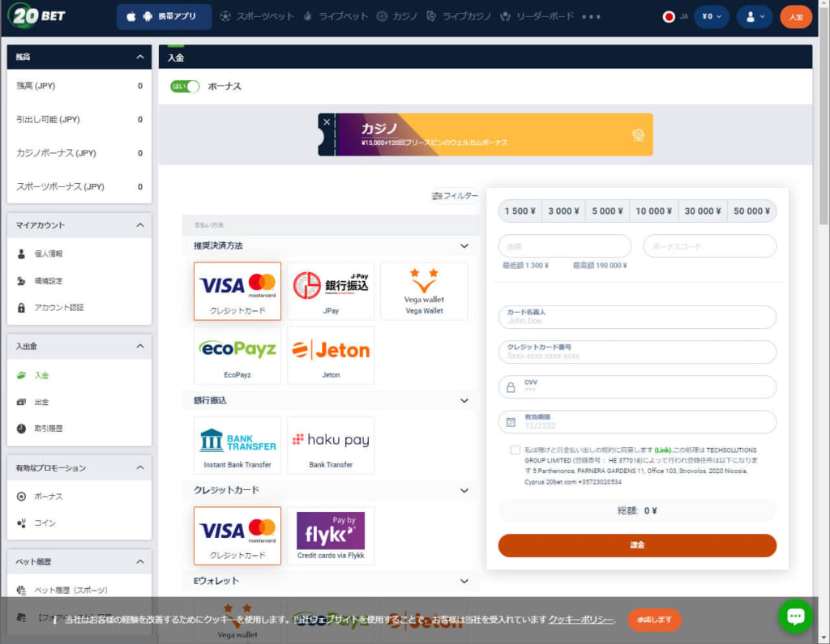This screenshot has width=830, height=644.
Task: Click the Japan flag language icon
Action: [669, 17]
